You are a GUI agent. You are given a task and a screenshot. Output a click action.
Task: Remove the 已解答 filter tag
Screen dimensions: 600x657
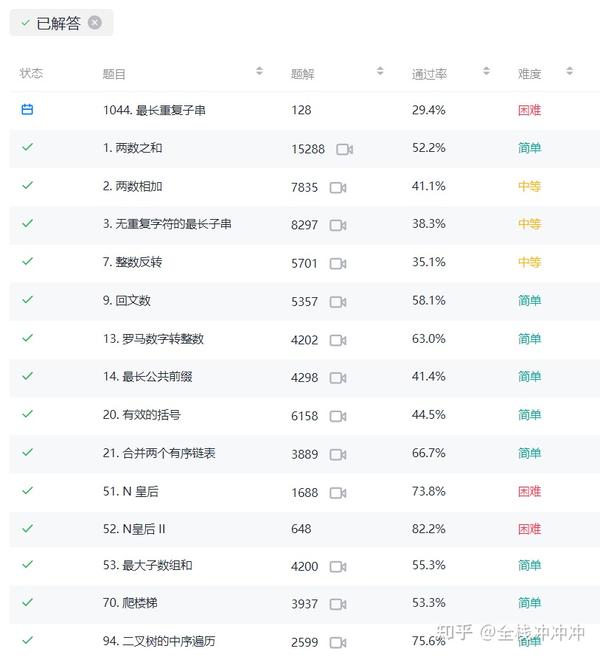tap(95, 23)
